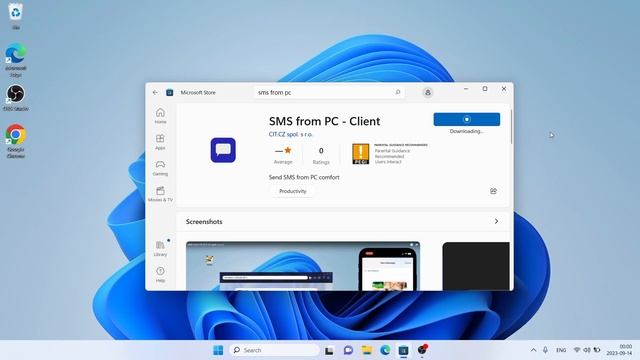Click the Productivity category tag
This screenshot has height=360, width=640.
(293, 191)
